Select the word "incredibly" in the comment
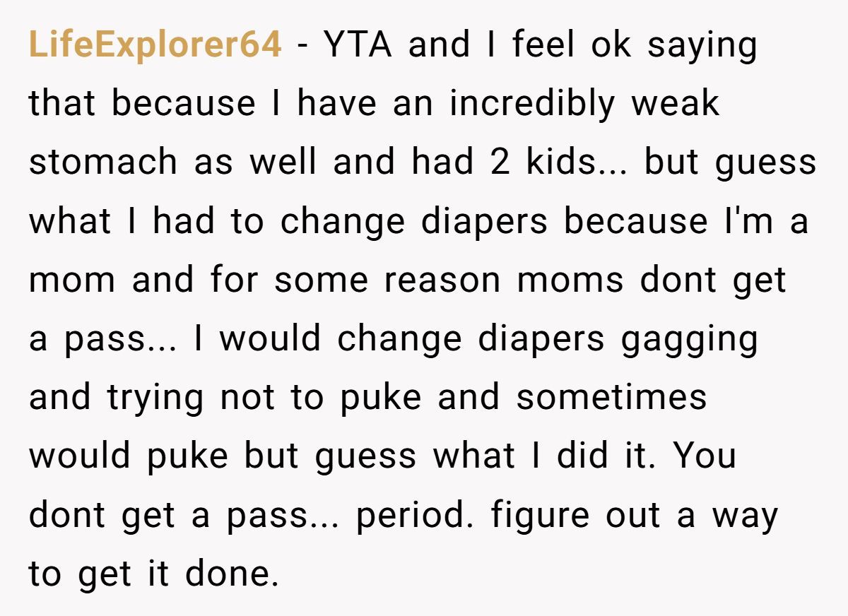The width and height of the screenshot is (848, 616). pos(533,105)
